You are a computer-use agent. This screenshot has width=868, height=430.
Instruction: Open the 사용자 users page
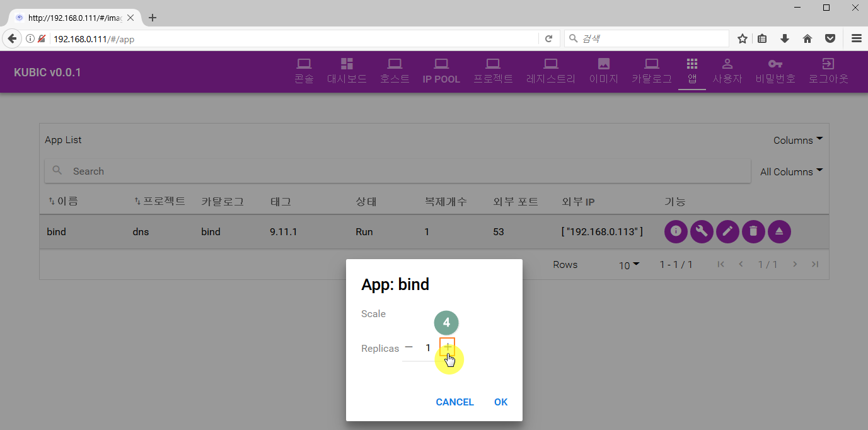tap(727, 71)
